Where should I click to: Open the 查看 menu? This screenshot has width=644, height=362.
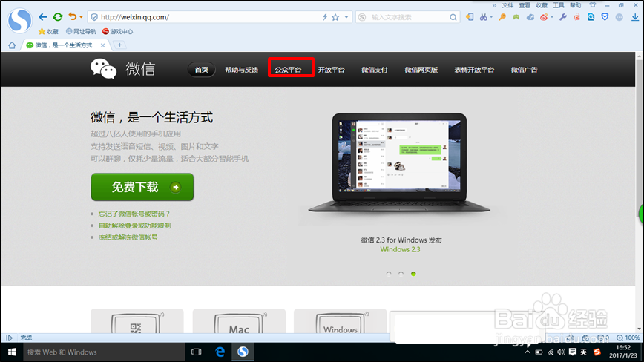(x=525, y=5)
